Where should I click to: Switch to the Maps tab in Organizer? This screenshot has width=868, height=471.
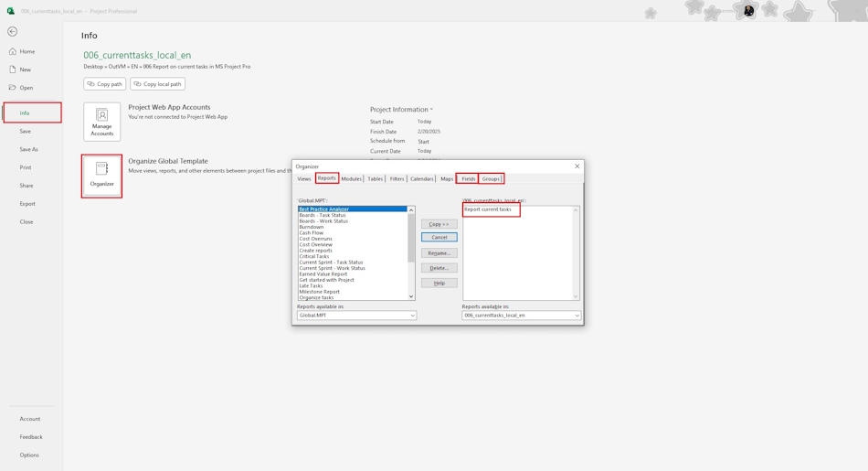[447, 179]
